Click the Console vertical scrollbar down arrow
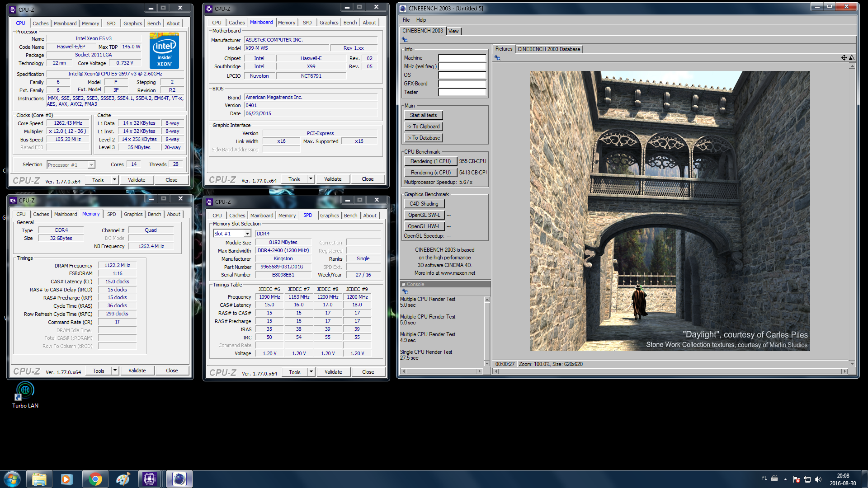The width and height of the screenshot is (868, 488). 487,364
